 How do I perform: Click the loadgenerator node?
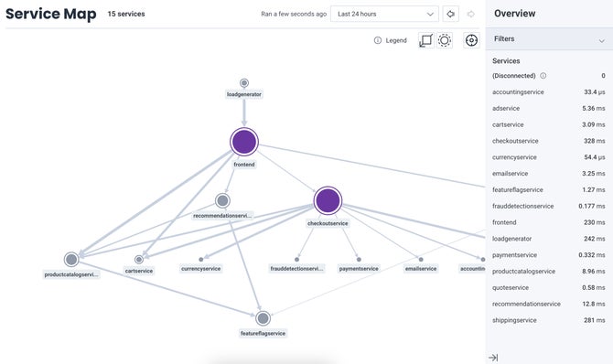pyautogui.click(x=244, y=83)
